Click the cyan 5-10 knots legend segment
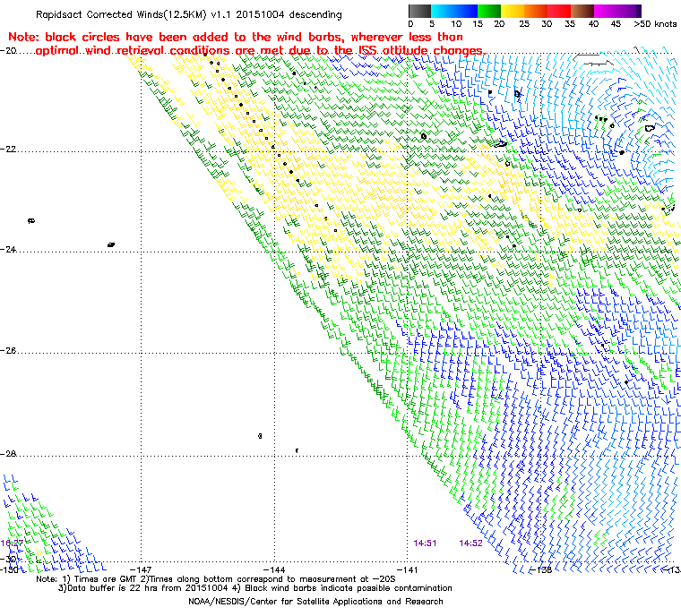The height and width of the screenshot is (616, 681). click(x=443, y=11)
